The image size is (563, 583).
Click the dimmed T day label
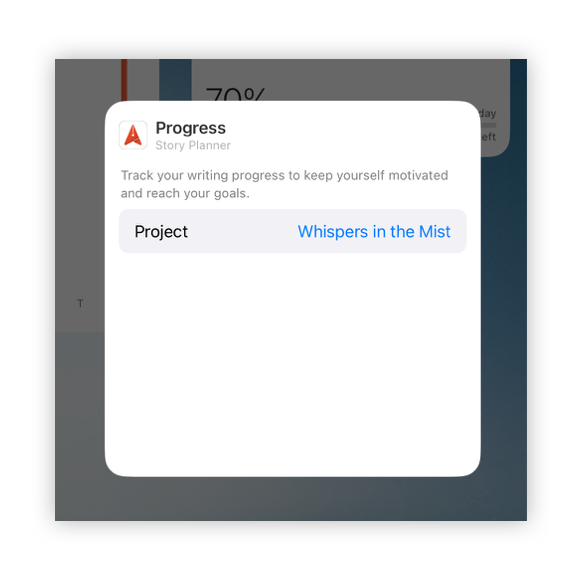tap(80, 303)
